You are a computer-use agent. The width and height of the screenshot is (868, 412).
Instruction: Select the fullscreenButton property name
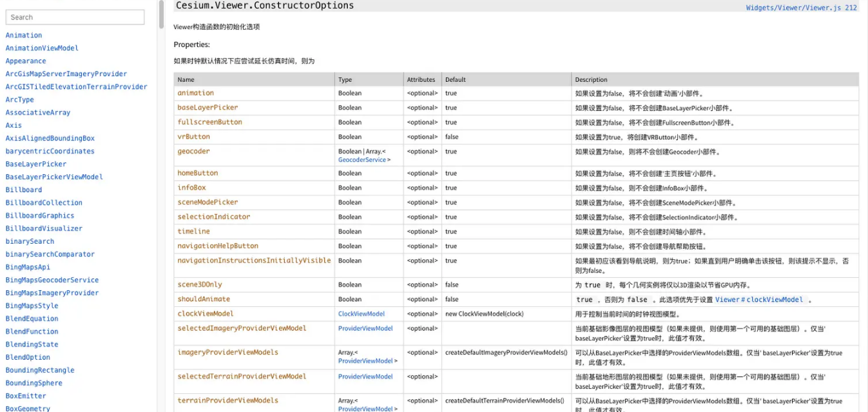point(210,123)
